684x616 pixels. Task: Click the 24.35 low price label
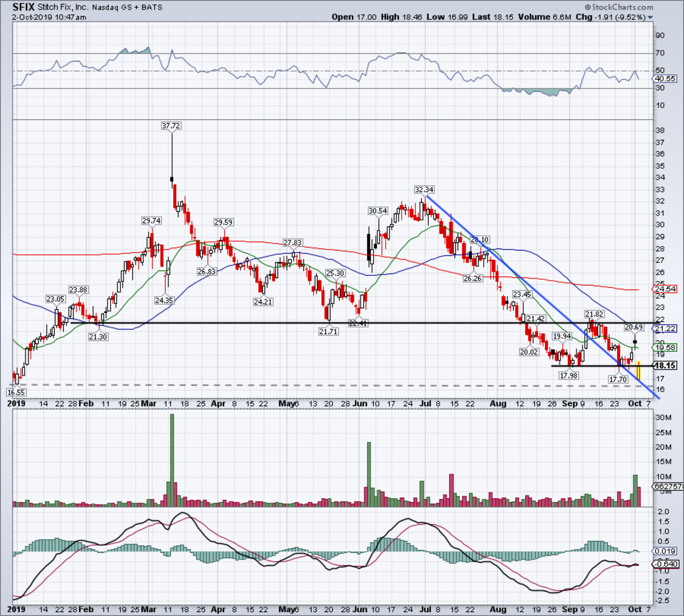164,300
